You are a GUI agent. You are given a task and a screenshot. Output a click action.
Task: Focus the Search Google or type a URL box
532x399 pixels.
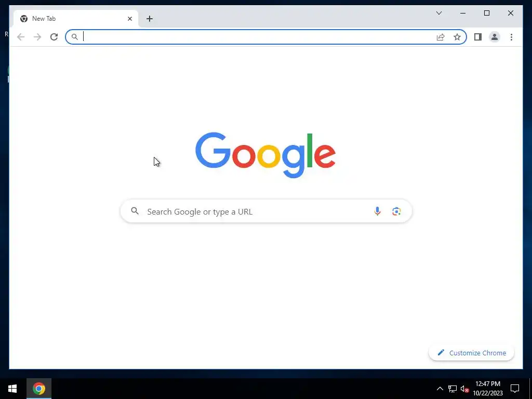point(266,211)
